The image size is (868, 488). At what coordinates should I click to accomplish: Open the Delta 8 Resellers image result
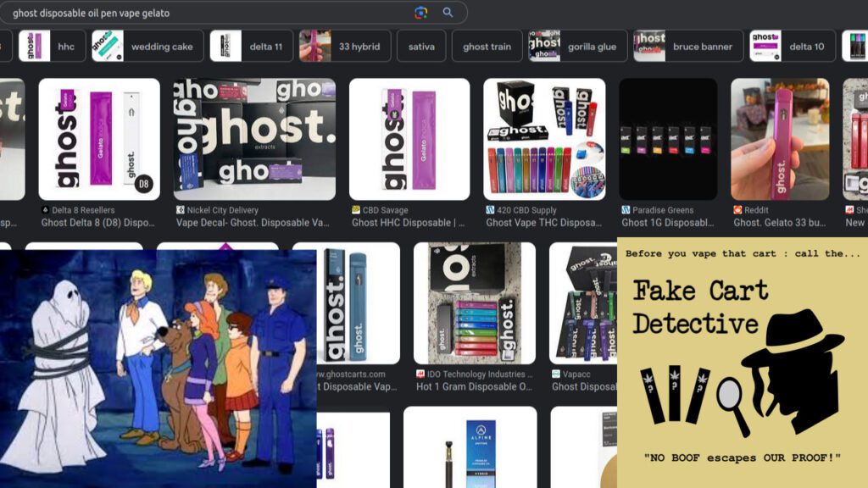(x=99, y=139)
